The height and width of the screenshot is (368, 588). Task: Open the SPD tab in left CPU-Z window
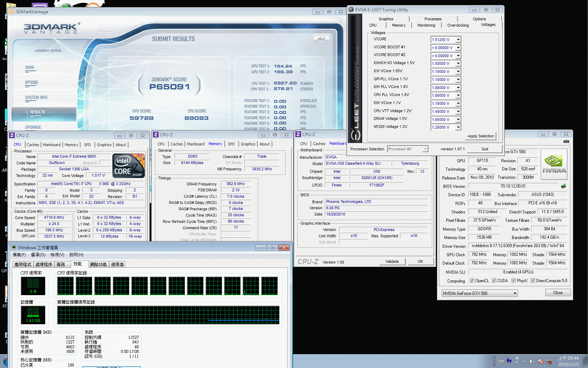click(87, 145)
